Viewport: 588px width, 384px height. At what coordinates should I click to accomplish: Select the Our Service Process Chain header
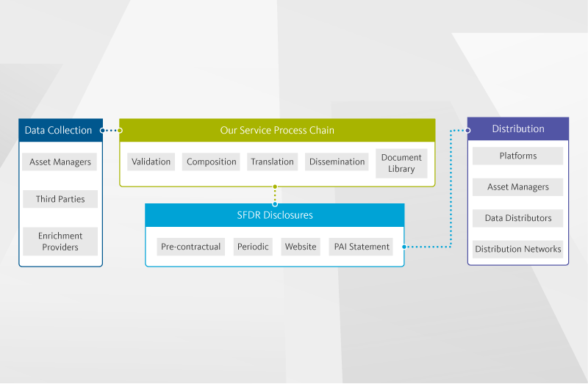(277, 130)
